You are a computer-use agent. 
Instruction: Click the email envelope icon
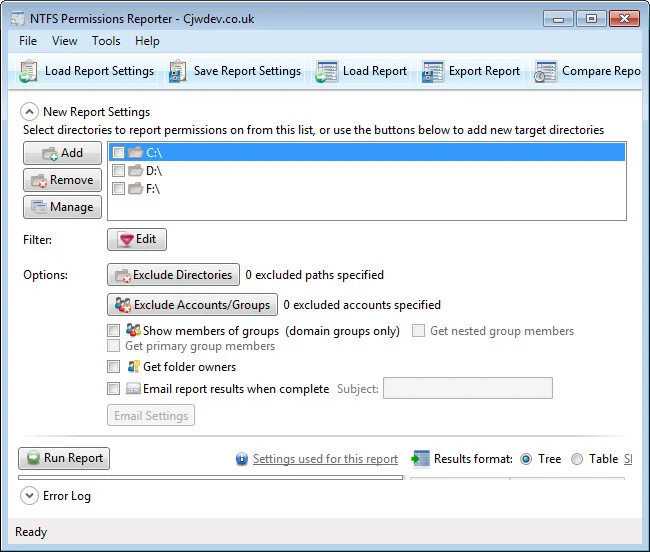pyautogui.click(x=133, y=388)
